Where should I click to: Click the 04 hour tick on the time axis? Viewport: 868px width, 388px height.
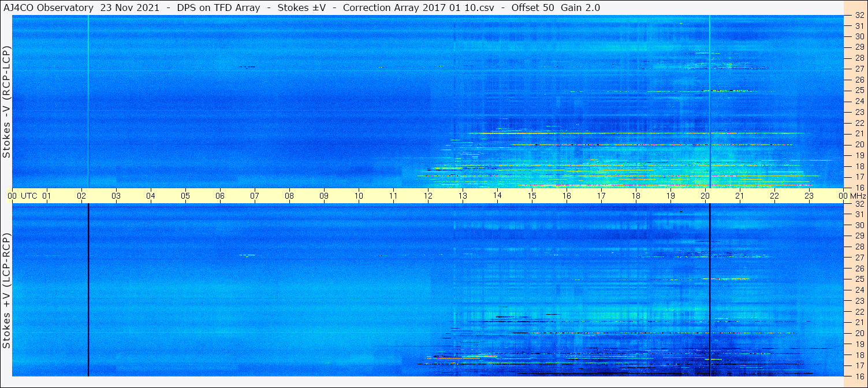[x=151, y=196]
